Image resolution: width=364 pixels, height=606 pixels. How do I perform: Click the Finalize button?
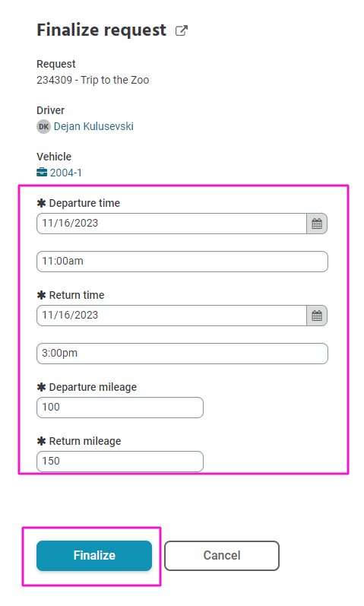click(x=94, y=556)
